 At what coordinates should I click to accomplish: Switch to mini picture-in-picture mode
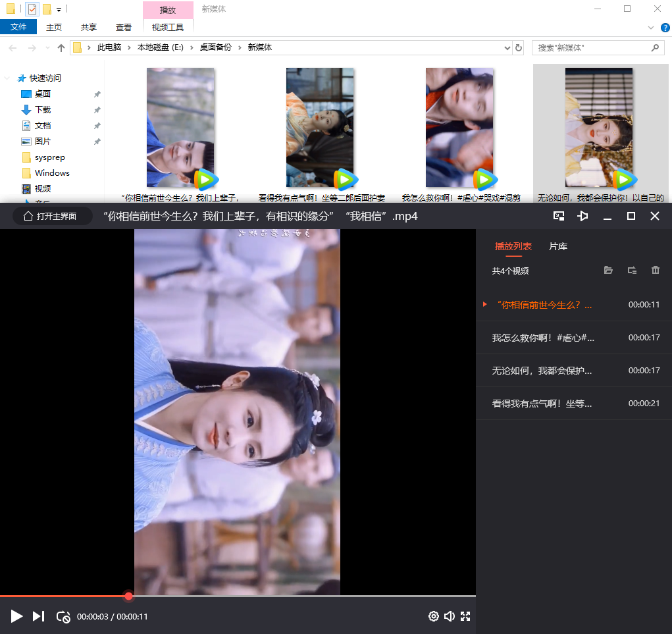pos(559,216)
